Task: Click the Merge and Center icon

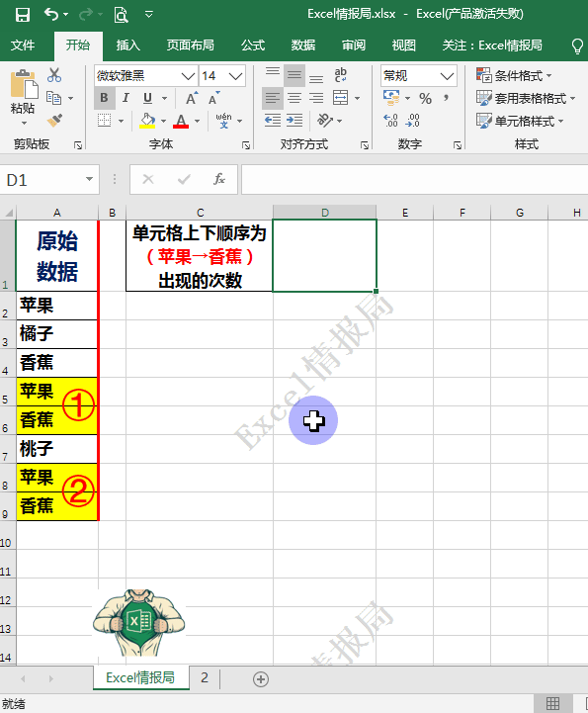Action: (x=340, y=98)
